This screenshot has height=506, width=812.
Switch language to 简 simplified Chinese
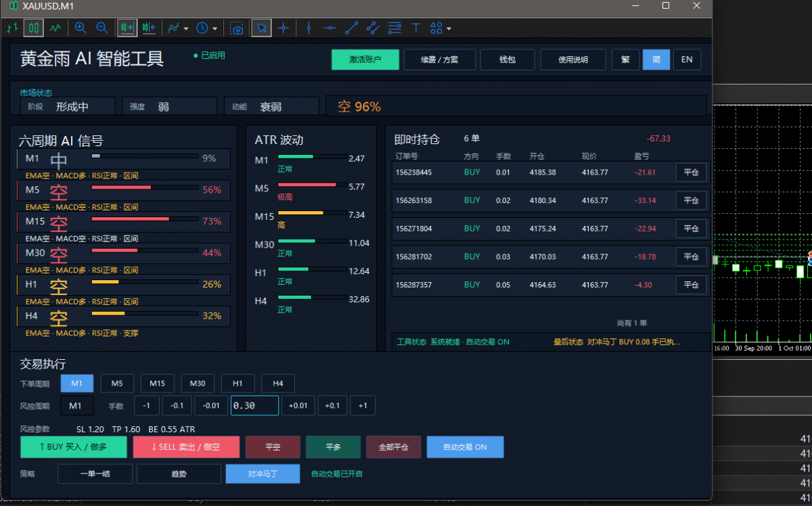tap(656, 60)
